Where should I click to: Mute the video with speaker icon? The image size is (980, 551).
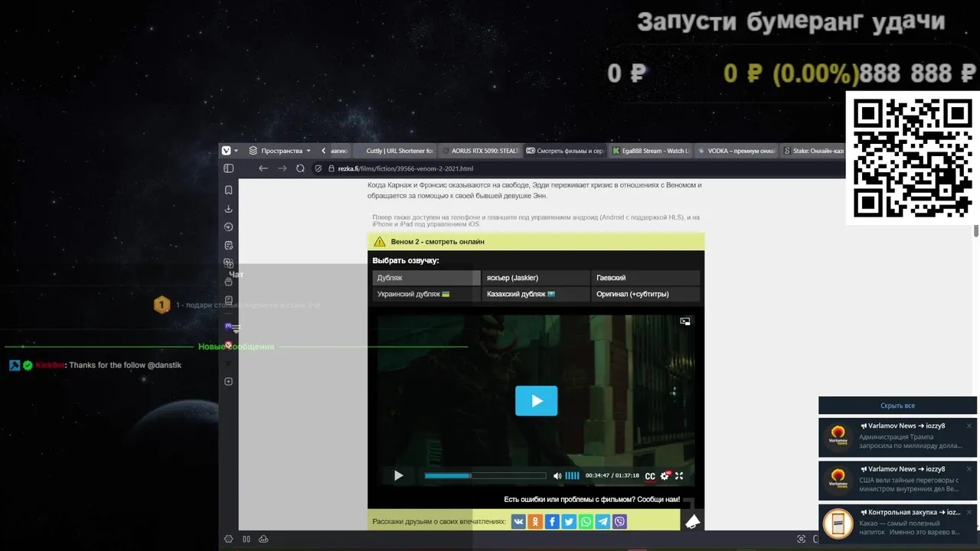pyautogui.click(x=557, y=476)
